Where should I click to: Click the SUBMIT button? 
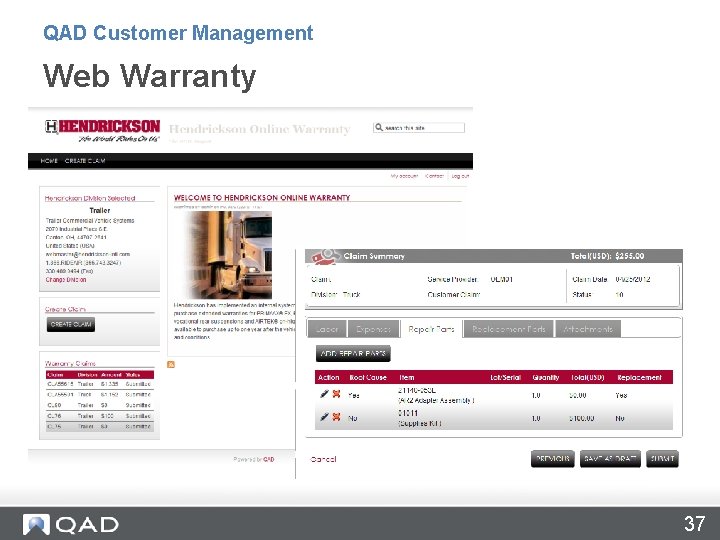(x=662, y=459)
